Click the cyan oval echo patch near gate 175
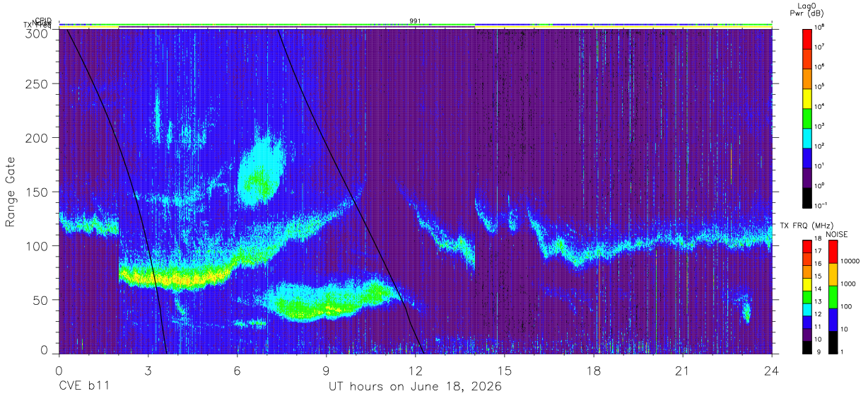 (260, 168)
